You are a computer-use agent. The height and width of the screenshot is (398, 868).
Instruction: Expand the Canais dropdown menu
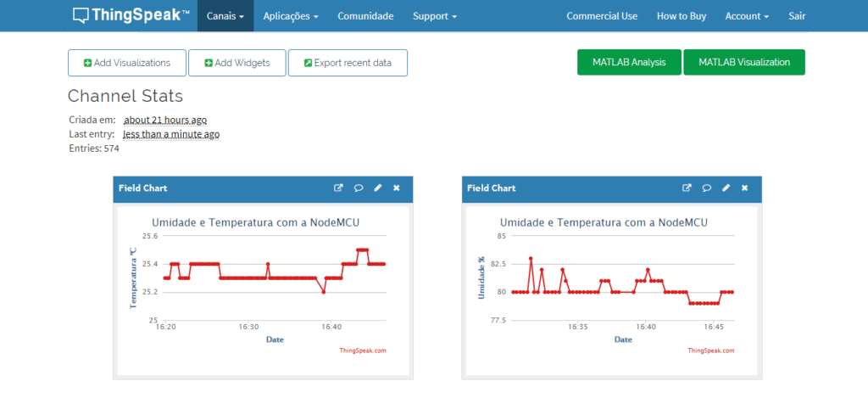tap(225, 16)
